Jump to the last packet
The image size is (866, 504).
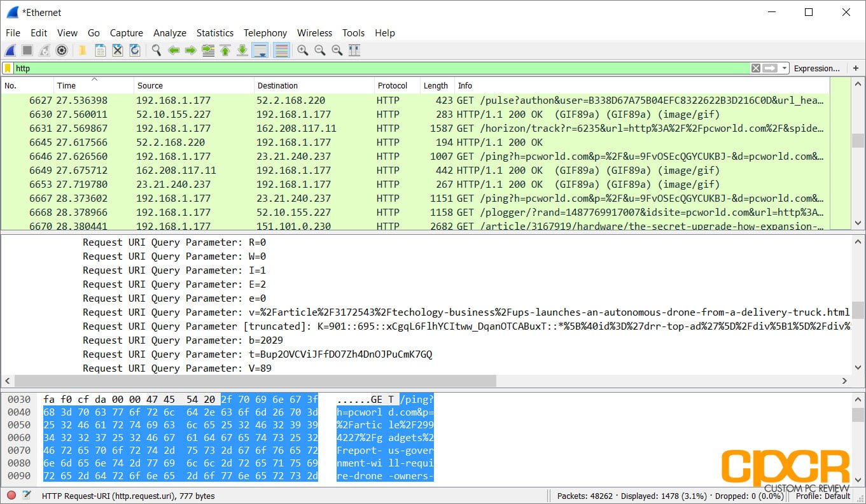tap(242, 50)
